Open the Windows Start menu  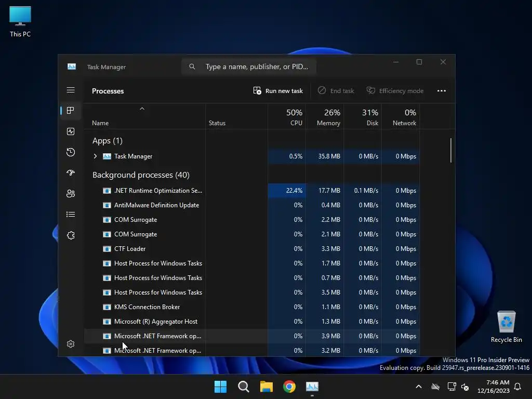click(220, 387)
